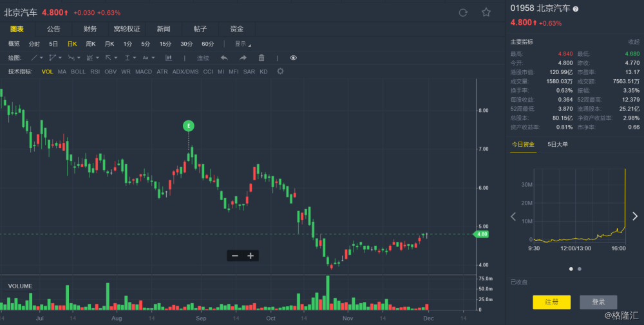Select the 周K weekly chart period
This screenshot has height=325, width=644.
point(90,44)
